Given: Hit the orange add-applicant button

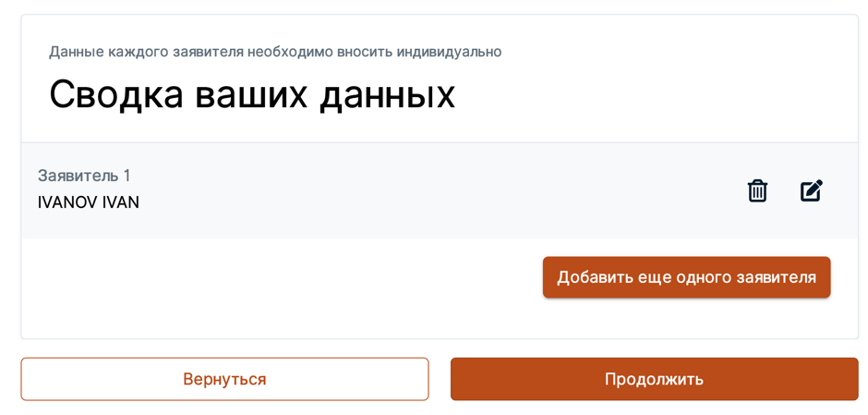Looking at the screenshot, I should tap(686, 277).
